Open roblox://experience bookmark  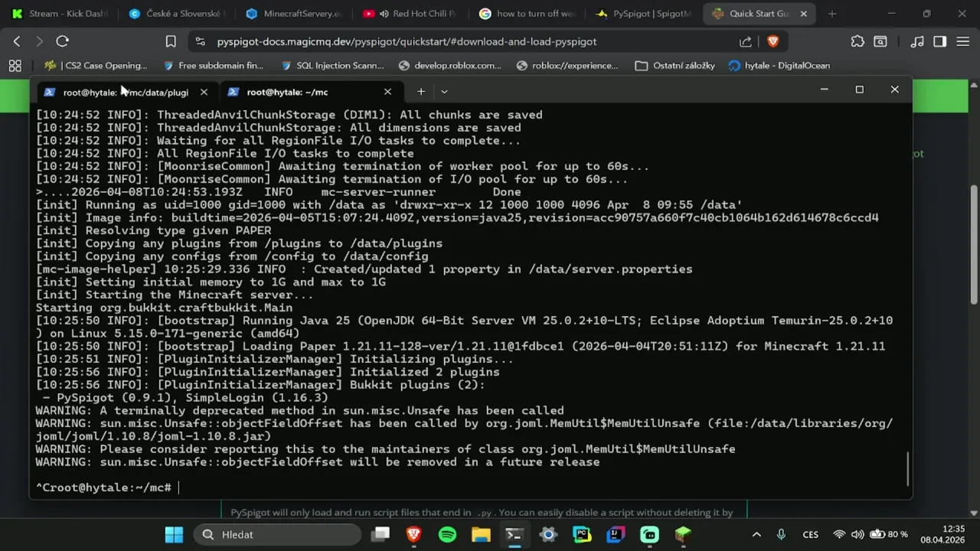tap(567, 66)
